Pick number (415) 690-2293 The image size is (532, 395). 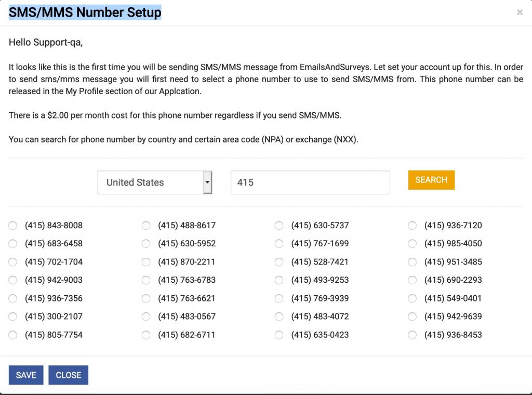[412, 280]
